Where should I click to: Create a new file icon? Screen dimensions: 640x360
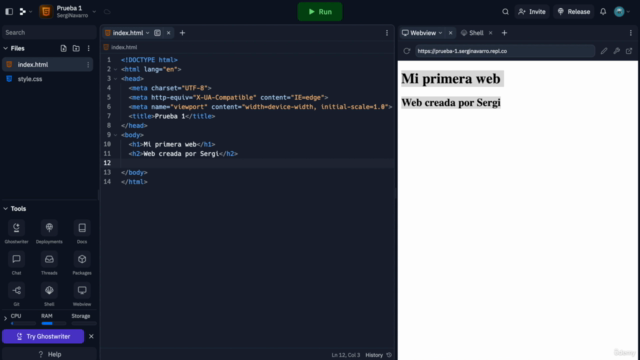(x=63, y=49)
